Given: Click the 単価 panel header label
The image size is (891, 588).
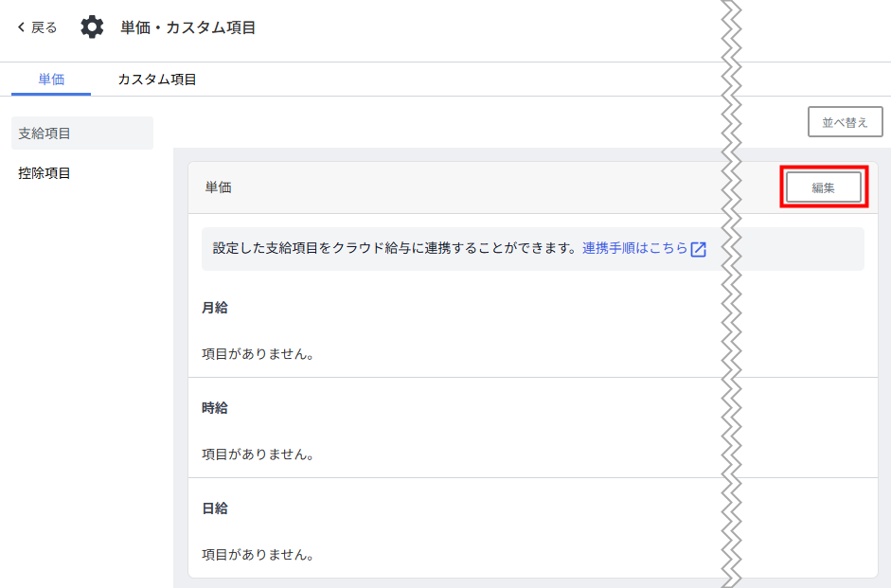Looking at the screenshot, I should 219,187.
